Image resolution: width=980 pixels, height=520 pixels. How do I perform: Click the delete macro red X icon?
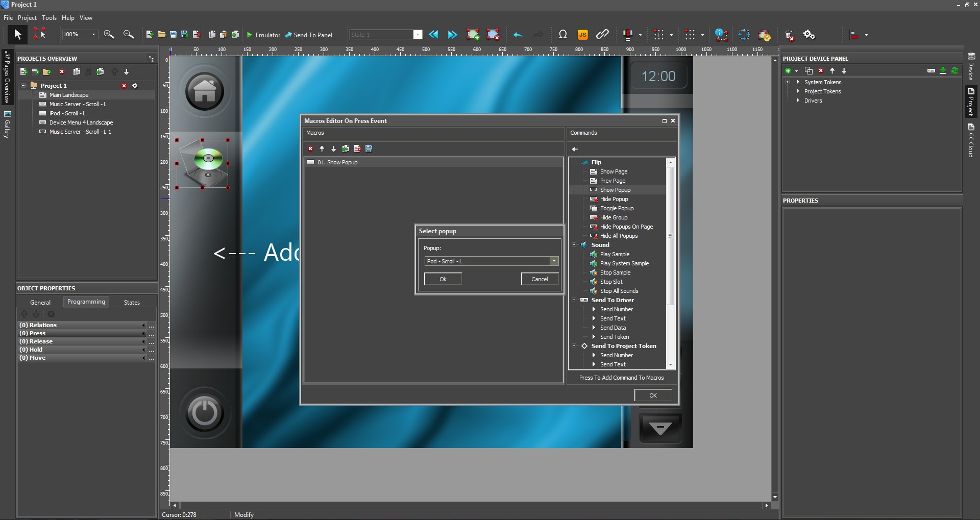point(310,148)
